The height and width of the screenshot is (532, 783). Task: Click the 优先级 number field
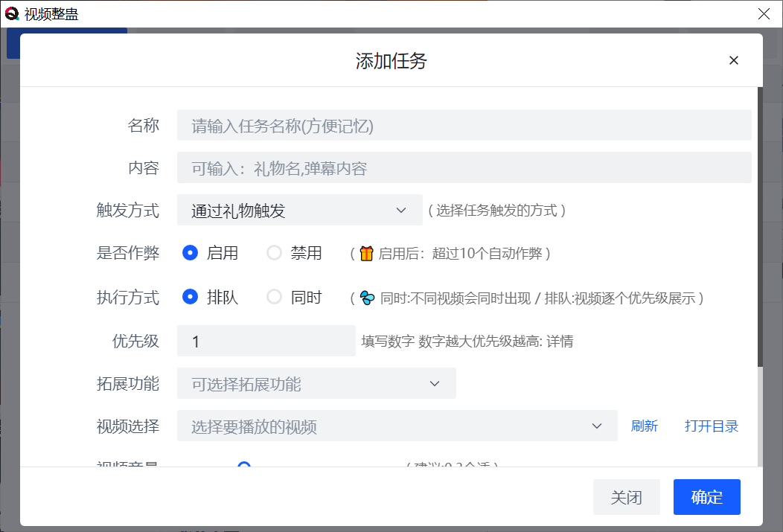click(266, 341)
